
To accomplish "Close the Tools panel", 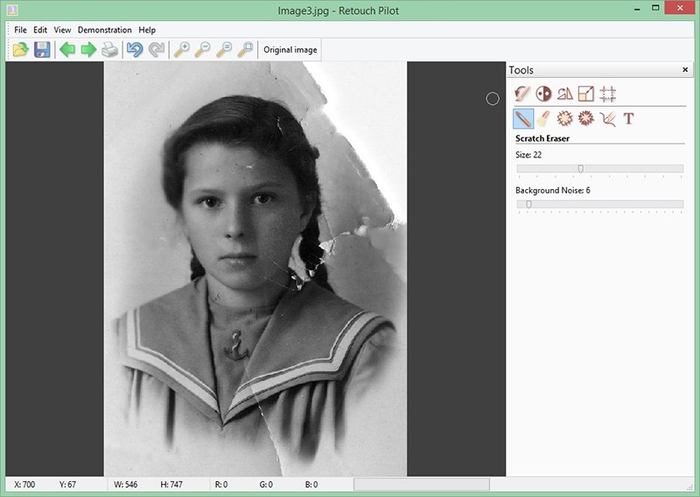I will point(685,70).
